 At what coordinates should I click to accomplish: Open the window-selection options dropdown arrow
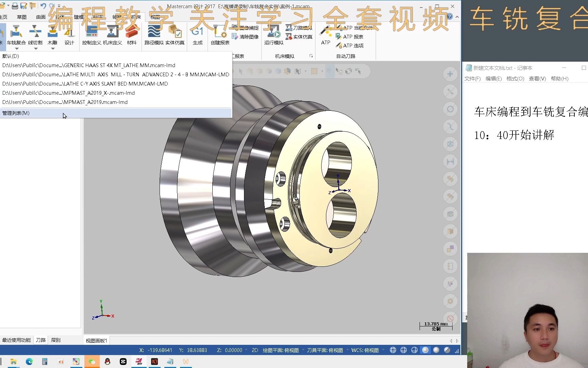(x=322, y=71)
